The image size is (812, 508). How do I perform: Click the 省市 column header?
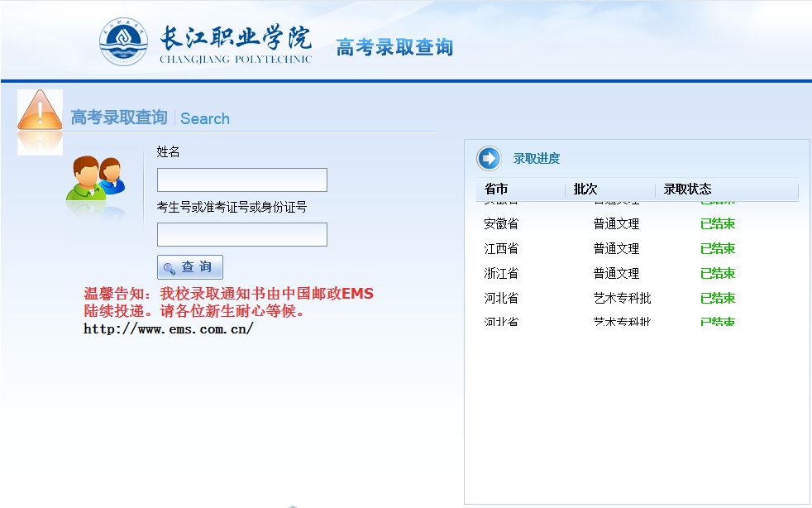pos(496,189)
